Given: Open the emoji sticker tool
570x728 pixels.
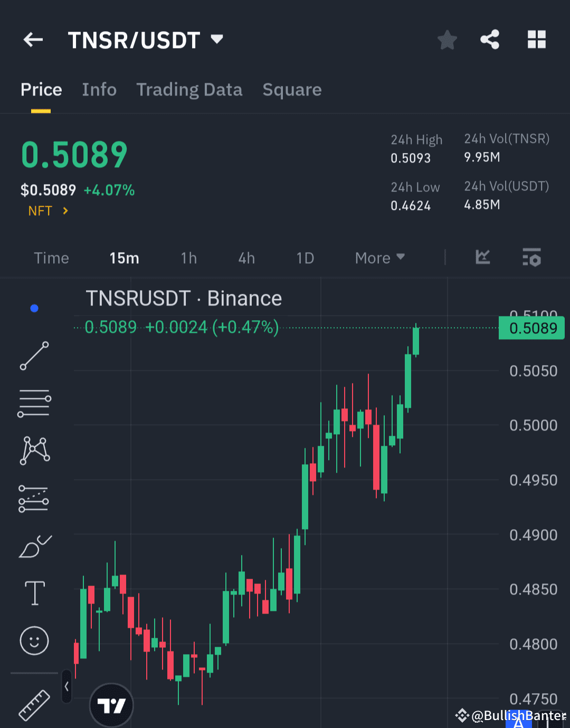Looking at the screenshot, I should pos(34,641).
